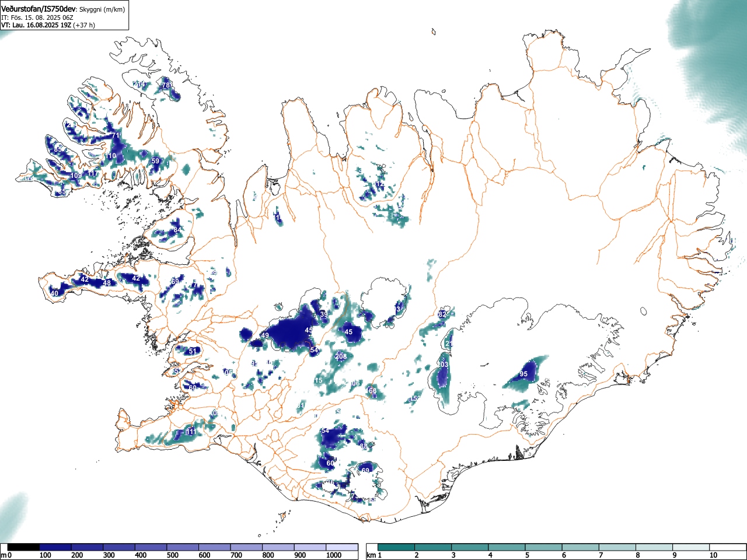Screen dimensions: 747x560
Task: Click the 'm' unit label on legend
Action: click(x=4, y=555)
